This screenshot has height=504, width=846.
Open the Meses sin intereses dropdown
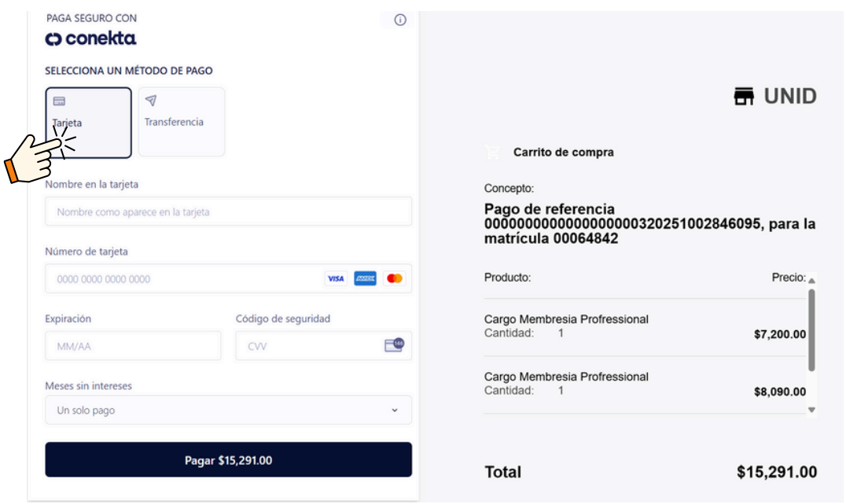pyautogui.click(x=228, y=410)
